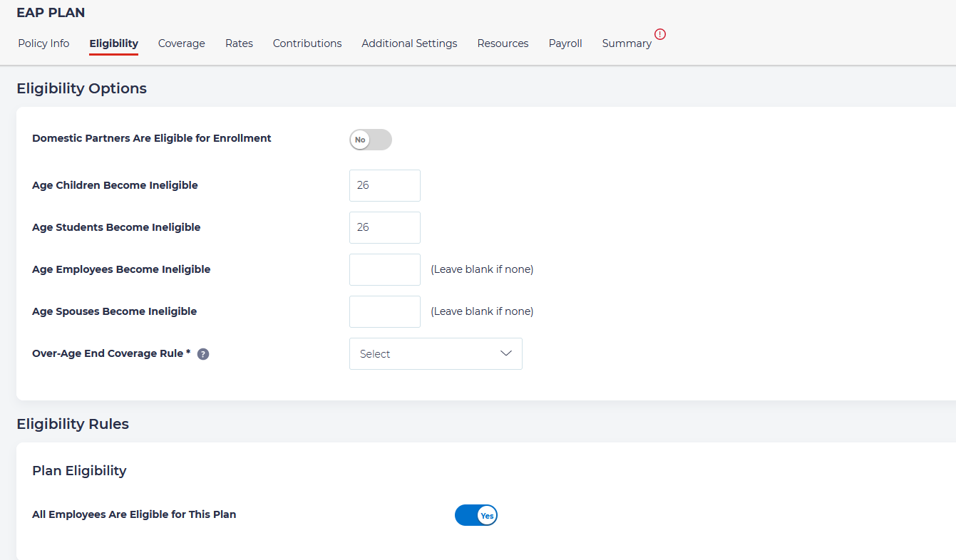This screenshot has width=956, height=560.
Task: Click the chevron arrow in the Select box
Action: (506, 353)
